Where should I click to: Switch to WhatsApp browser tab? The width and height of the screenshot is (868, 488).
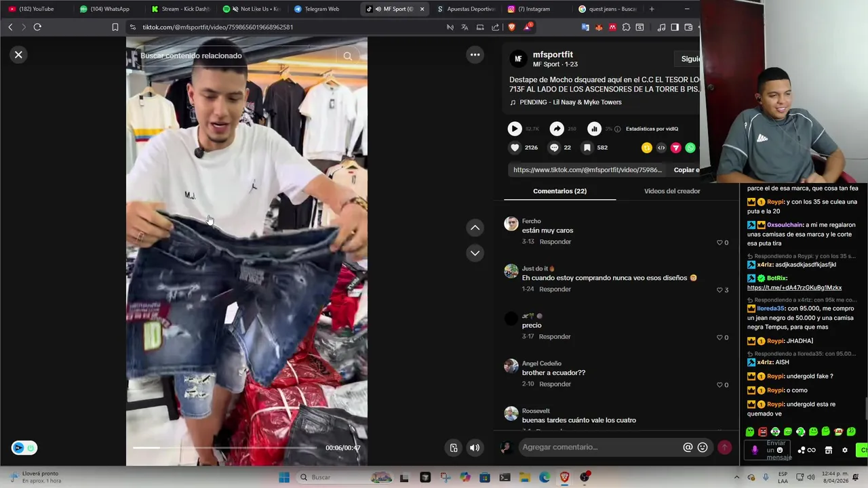tap(107, 9)
